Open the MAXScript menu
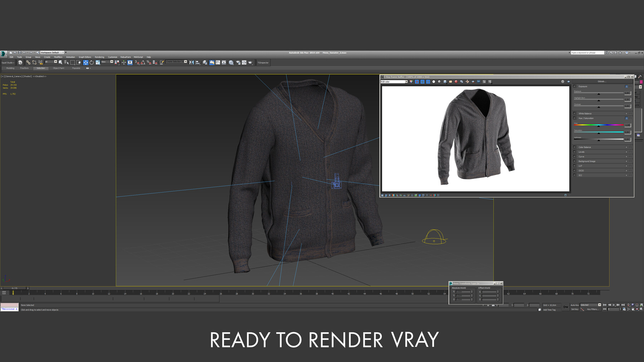The height and width of the screenshot is (362, 644). pos(138,57)
